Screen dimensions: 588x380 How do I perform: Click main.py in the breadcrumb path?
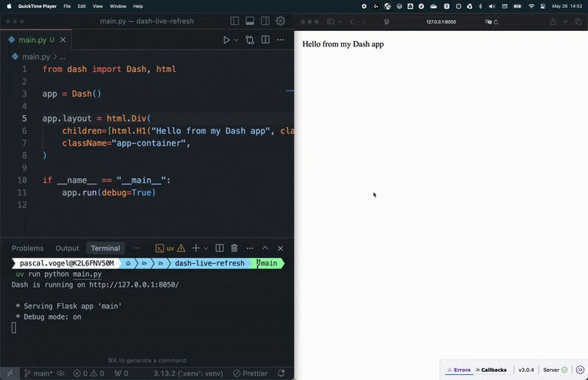point(35,57)
